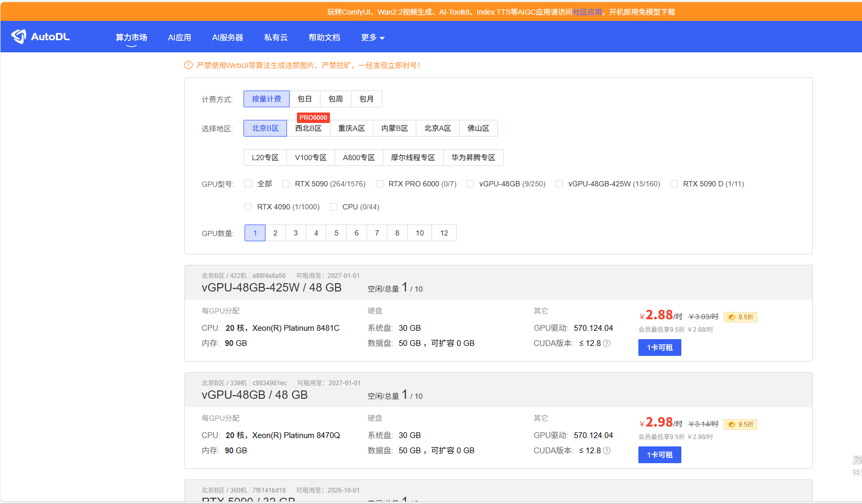Click CUDA version help icon for vGPU-48GB-425W
The image size is (862, 504).
(x=607, y=343)
